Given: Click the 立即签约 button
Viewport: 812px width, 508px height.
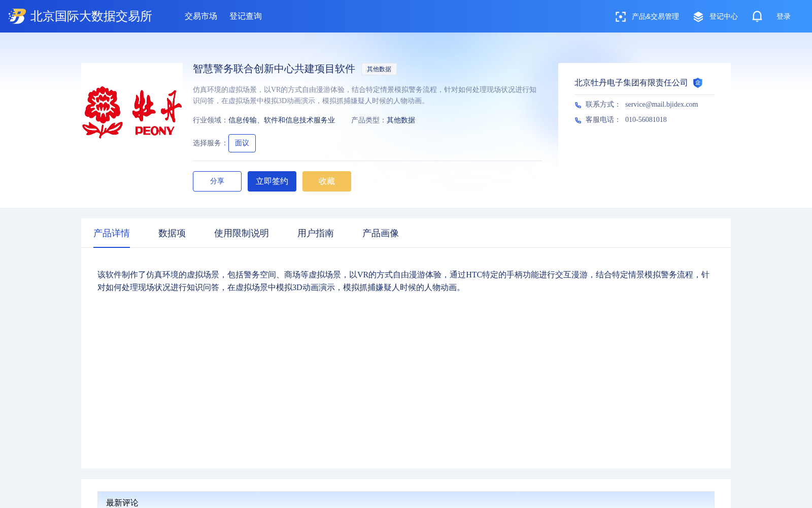Looking at the screenshot, I should tap(272, 181).
